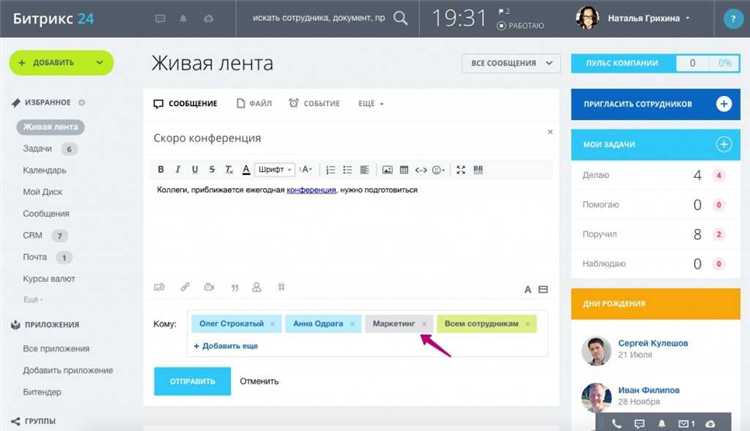The width and height of the screenshot is (750, 431).
Task: Open the Шрифт font dropdown
Action: point(275,169)
